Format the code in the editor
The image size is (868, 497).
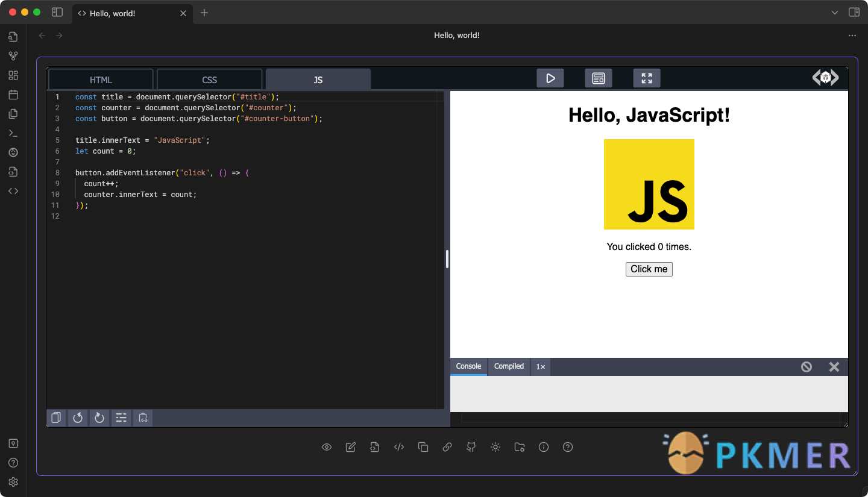point(121,417)
